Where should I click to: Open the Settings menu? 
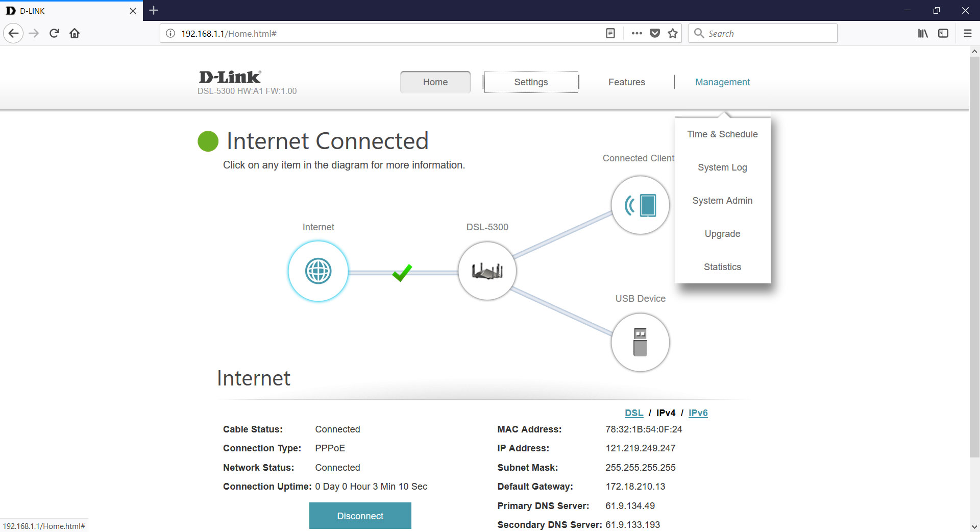tap(531, 82)
